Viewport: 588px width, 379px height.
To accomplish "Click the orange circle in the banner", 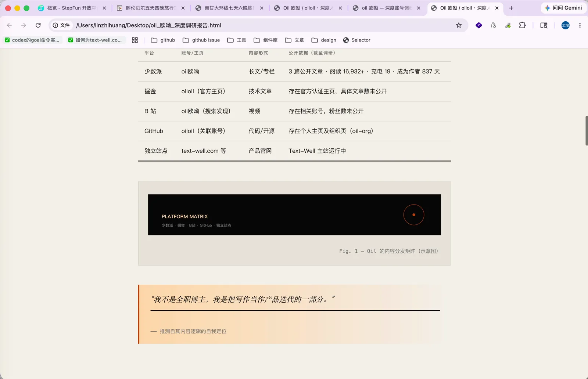I will (x=414, y=215).
